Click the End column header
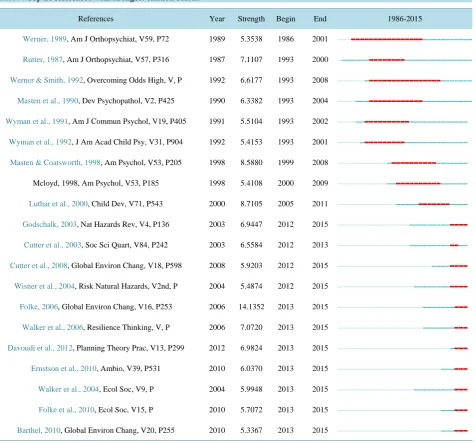The height and width of the screenshot is (443, 476). coord(320,19)
